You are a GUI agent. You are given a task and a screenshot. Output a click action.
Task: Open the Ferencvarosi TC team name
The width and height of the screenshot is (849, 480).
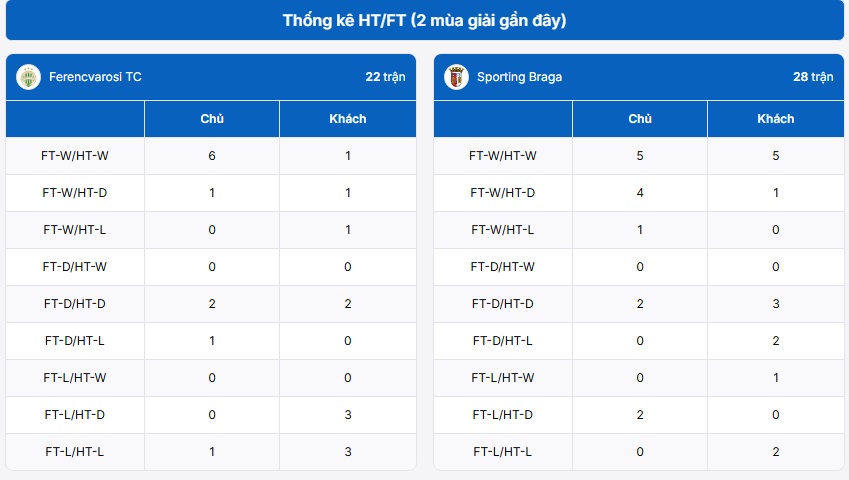click(95, 77)
